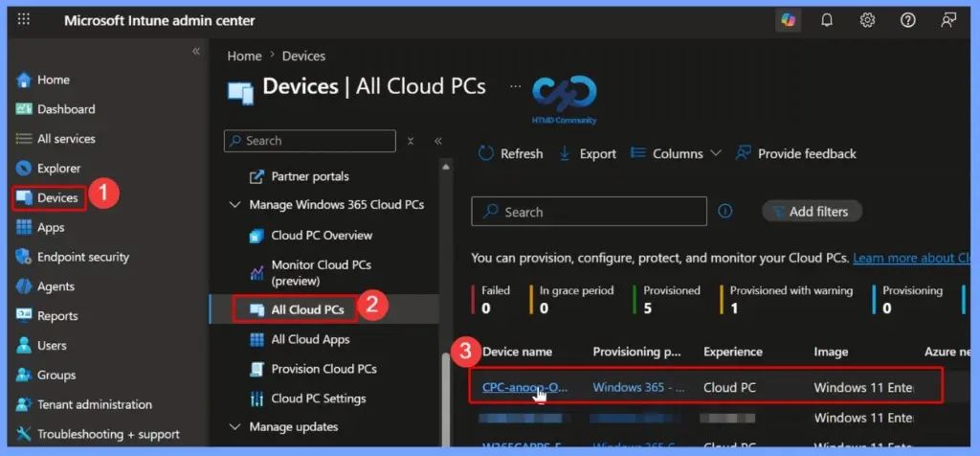980x456 pixels.
Task: Click the Explorer compass icon
Action: (x=24, y=169)
